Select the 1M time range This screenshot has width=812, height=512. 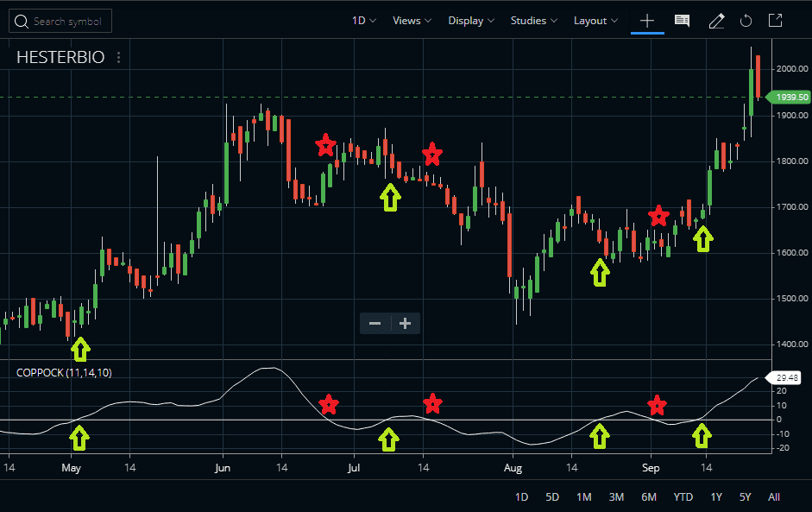tap(583, 497)
